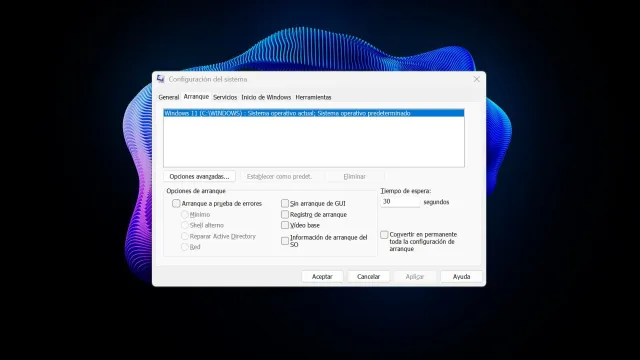Confirm with the Aceptar button
Viewport: 640px width, 360px height.
coord(322,276)
